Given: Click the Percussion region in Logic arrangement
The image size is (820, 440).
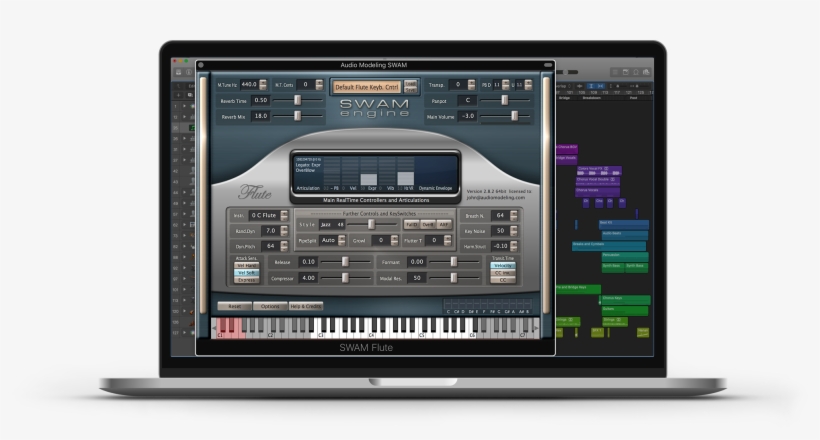Looking at the screenshot, I should coord(625,256).
